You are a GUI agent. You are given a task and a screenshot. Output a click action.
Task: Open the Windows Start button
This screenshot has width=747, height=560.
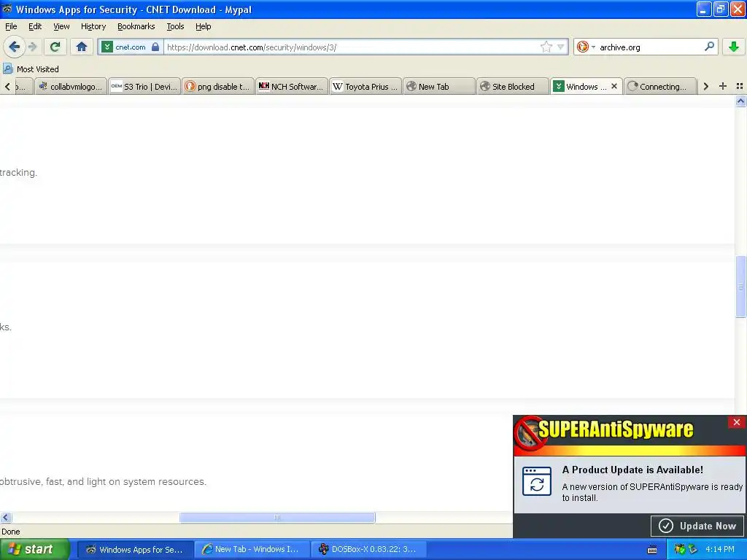(34, 549)
